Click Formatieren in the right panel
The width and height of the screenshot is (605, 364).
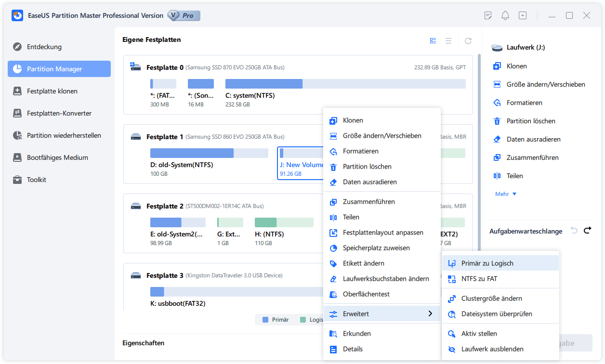(518, 103)
